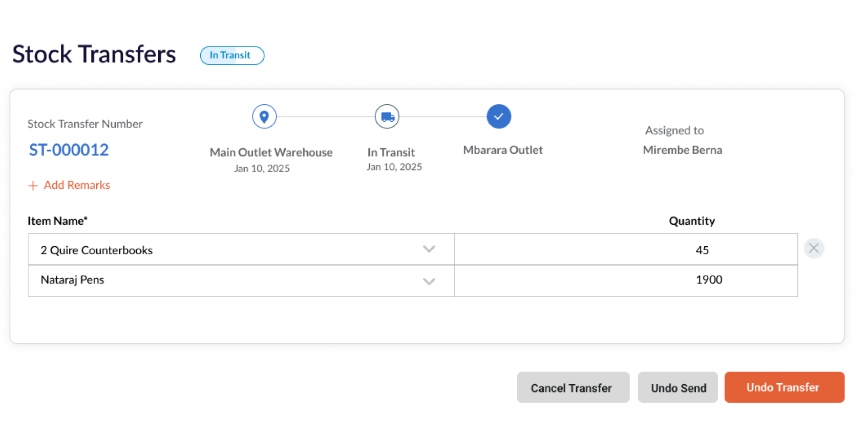868x439 pixels.
Task: Edit the quantity field showing 1900
Action: pyautogui.click(x=626, y=280)
